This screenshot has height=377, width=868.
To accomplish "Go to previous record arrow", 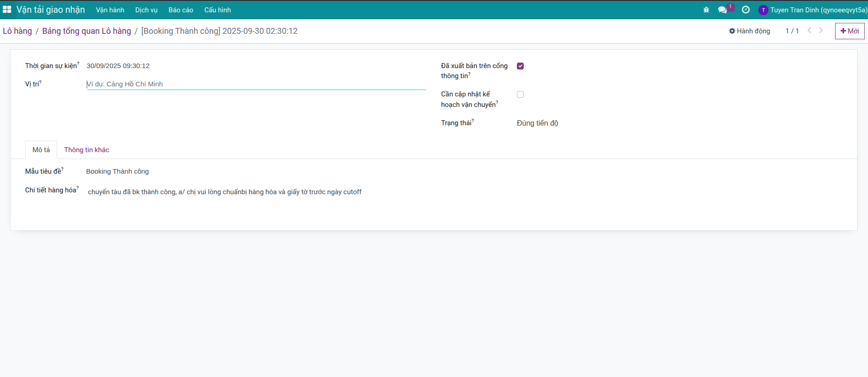I will tap(809, 31).
